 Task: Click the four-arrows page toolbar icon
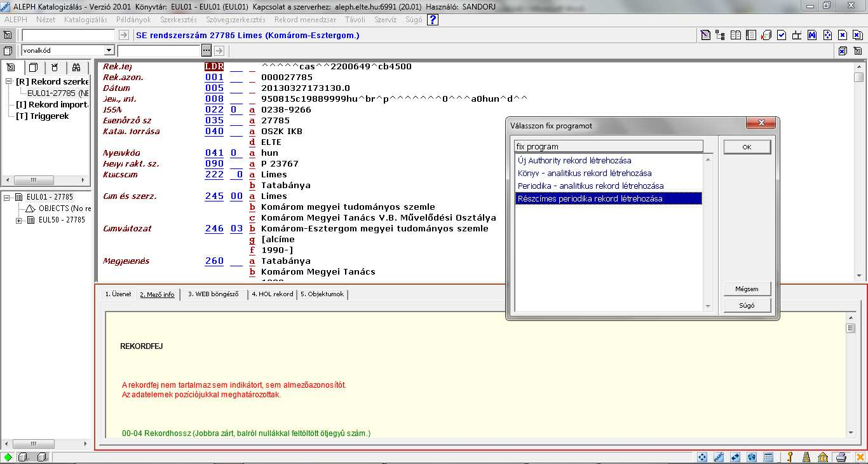point(827,35)
